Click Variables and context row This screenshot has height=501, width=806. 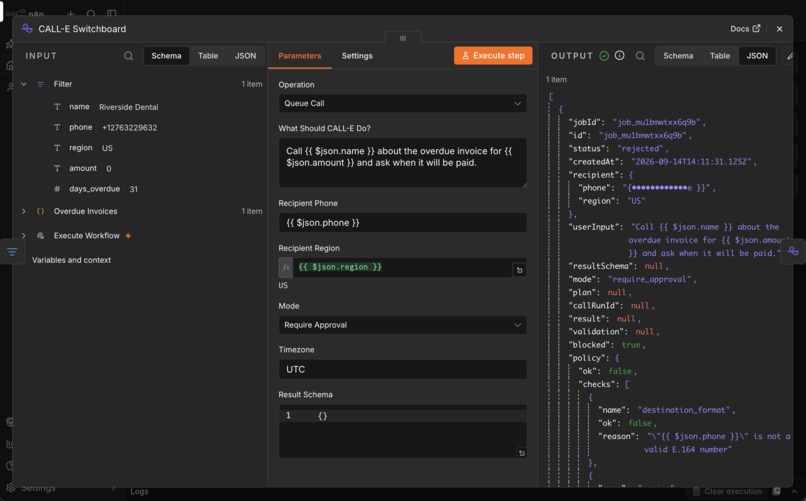(71, 260)
